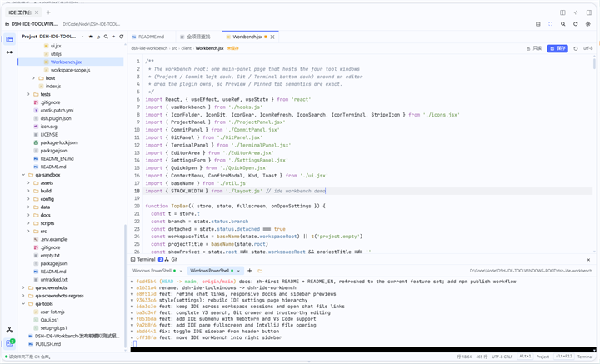600x364 pixels.
Task: Select the Workbench.jsx editor tab
Action: (247, 37)
